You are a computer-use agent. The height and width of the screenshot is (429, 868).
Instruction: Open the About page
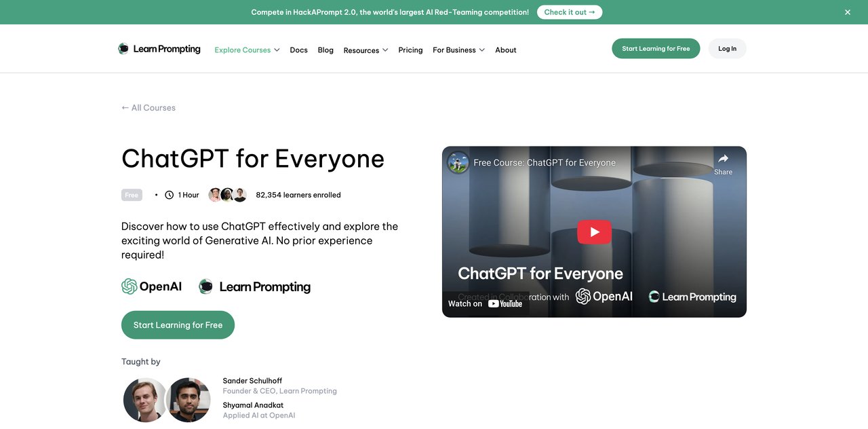click(506, 50)
